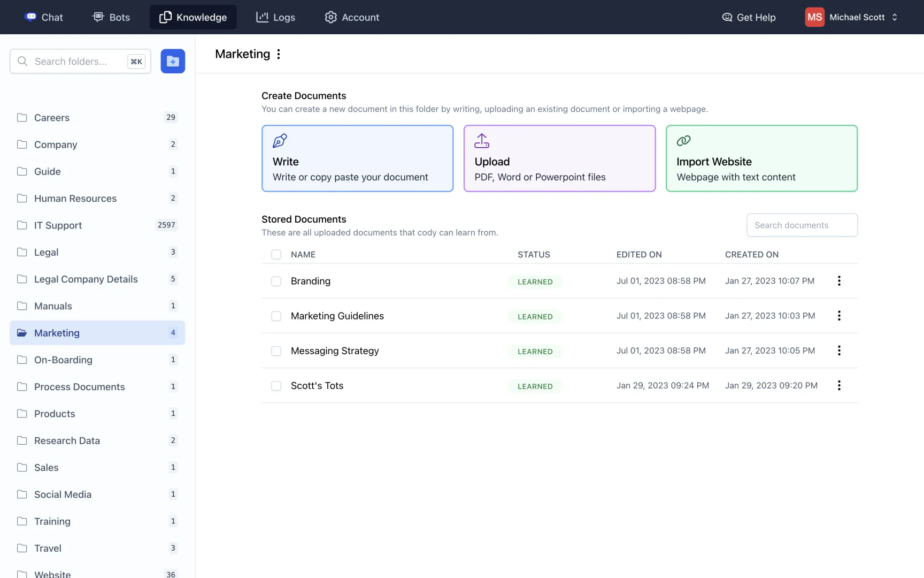Check the Branding document checkbox
The width and height of the screenshot is (924, 578).
pyautogui.click(x=276, y=282)
